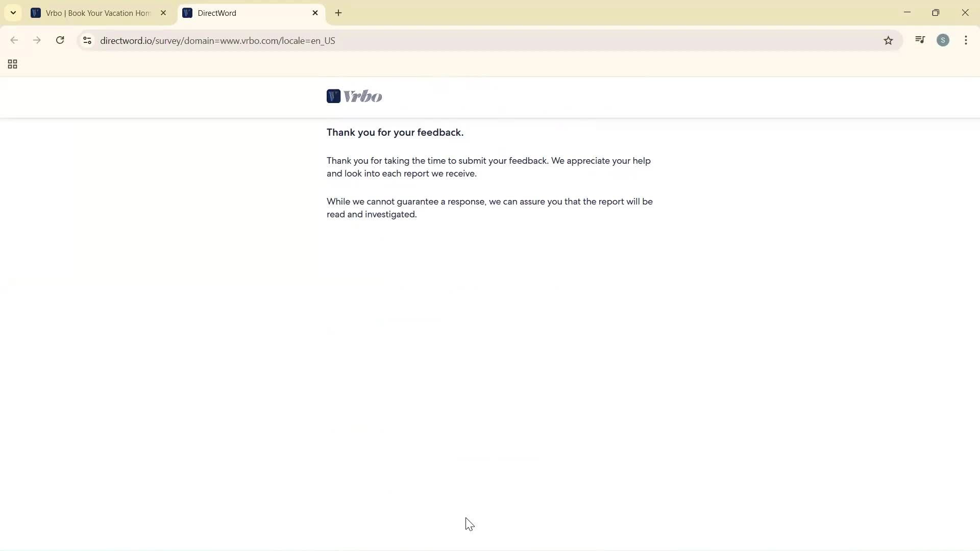
Task: Restore the browser window size
Action: [936, 12]
